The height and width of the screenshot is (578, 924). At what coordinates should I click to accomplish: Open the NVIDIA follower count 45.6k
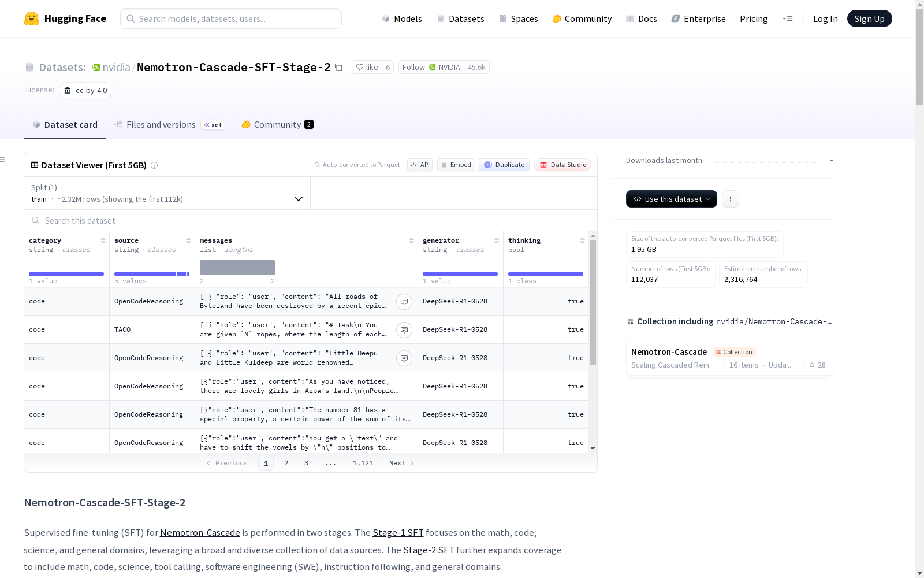(476, 68)
